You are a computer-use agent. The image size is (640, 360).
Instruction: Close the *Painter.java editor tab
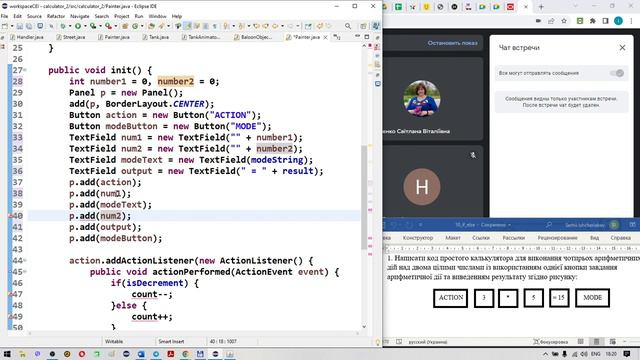click(325, 37)
